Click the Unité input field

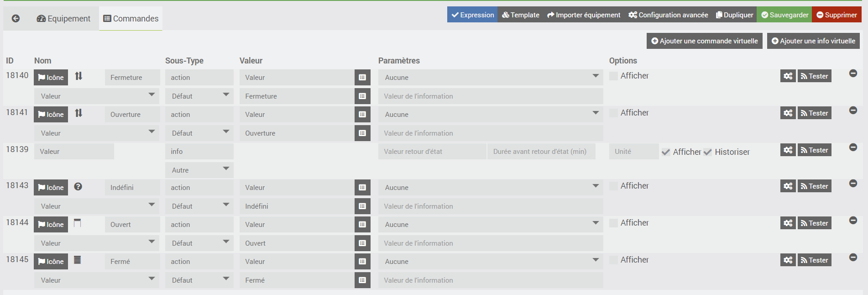pyautogui.click(x=633, y=152)
